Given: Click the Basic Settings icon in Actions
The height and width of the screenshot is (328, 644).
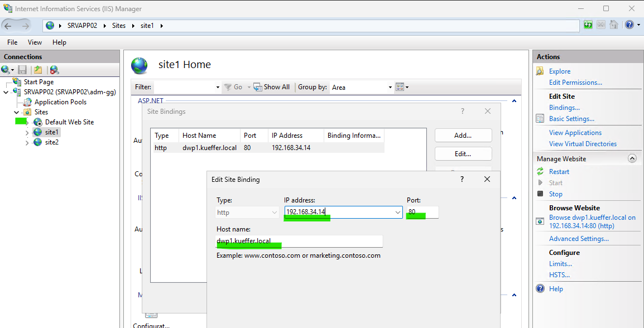Looking at the screenshot, I should pos(540,119).
